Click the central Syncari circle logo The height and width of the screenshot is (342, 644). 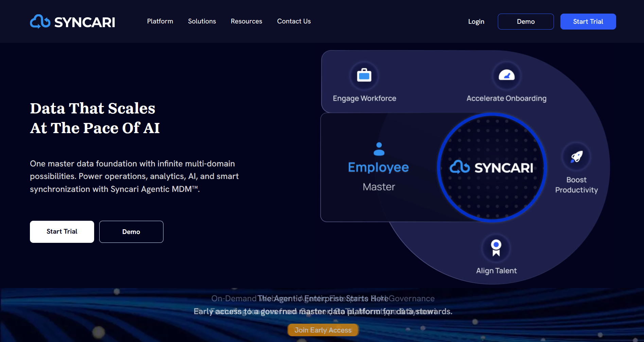click(x=492, y=167)
